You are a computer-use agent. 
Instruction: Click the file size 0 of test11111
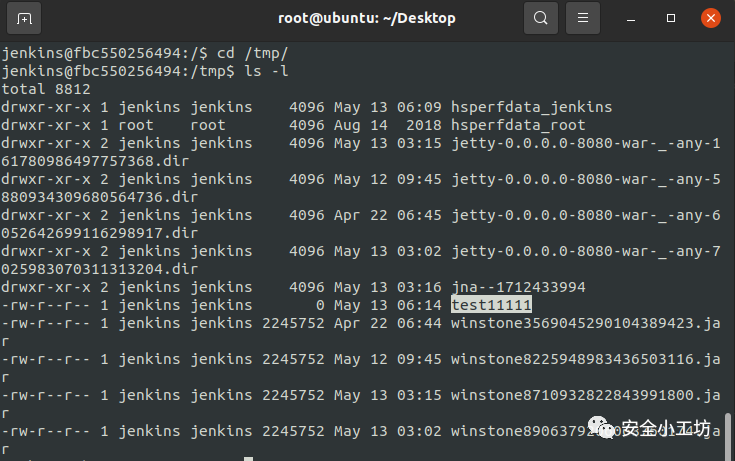(x=320, y=305)
